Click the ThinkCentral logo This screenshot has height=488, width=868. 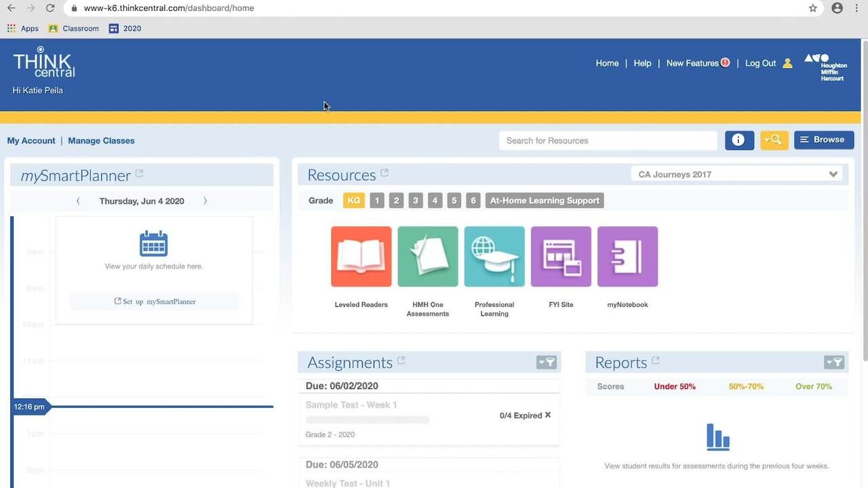pos(44,62)
